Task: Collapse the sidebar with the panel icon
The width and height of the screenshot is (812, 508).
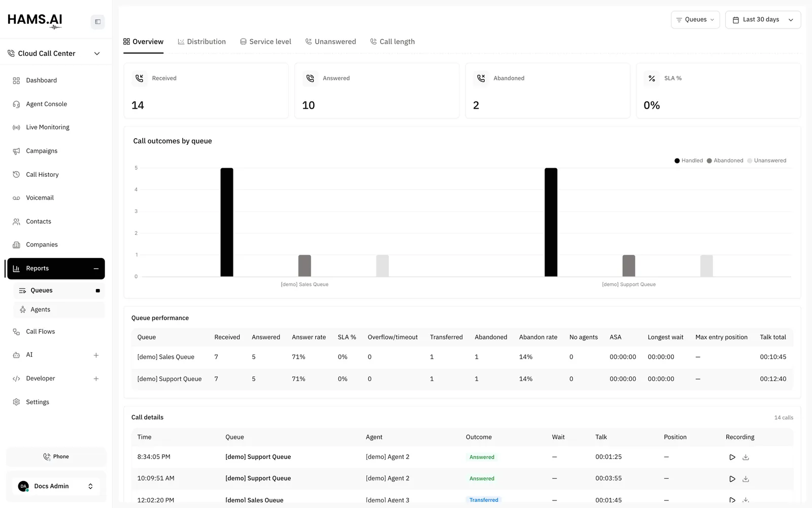Action: tap(97, 22)
